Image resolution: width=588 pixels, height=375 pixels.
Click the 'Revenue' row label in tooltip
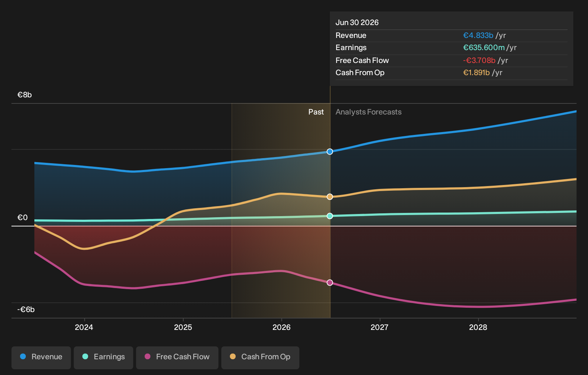(351, 35)
